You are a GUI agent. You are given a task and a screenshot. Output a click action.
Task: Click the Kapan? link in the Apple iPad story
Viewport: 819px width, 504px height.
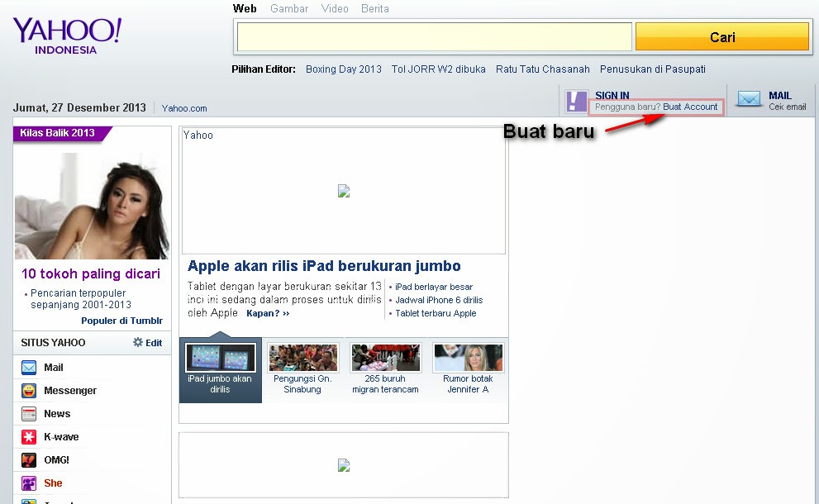[x=262, y=313]
